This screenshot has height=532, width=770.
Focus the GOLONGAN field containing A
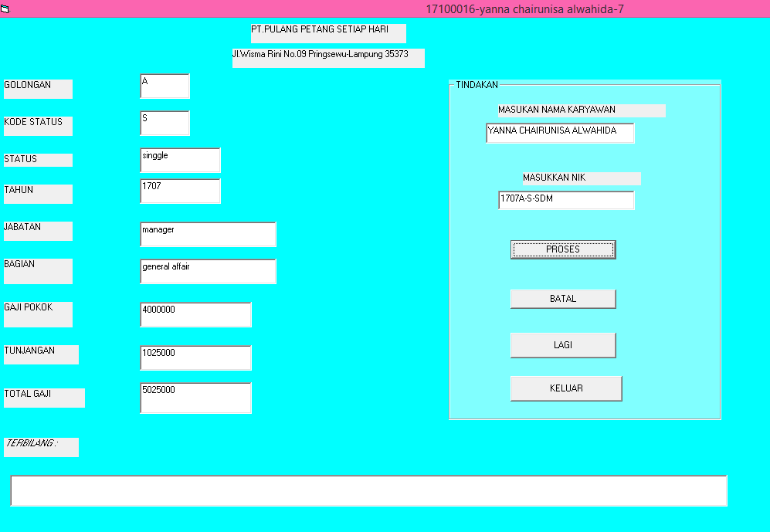pyautogui.click(x=165, y=86)
